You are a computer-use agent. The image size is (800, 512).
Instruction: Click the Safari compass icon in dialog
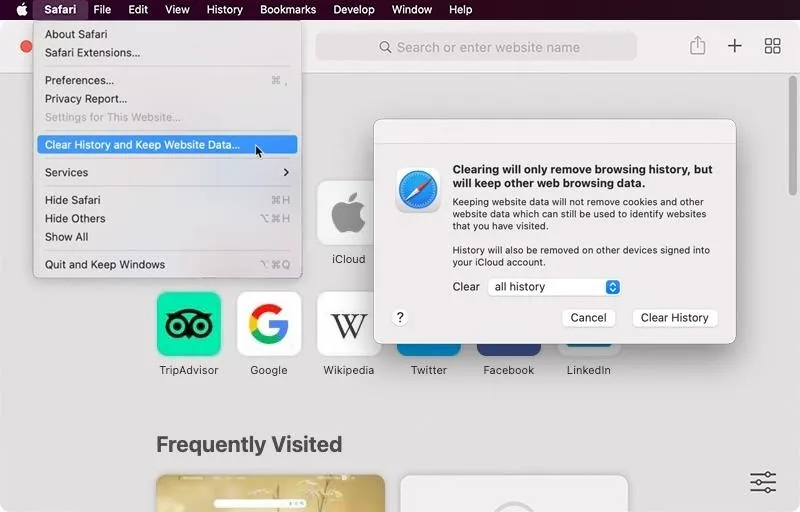418,190
